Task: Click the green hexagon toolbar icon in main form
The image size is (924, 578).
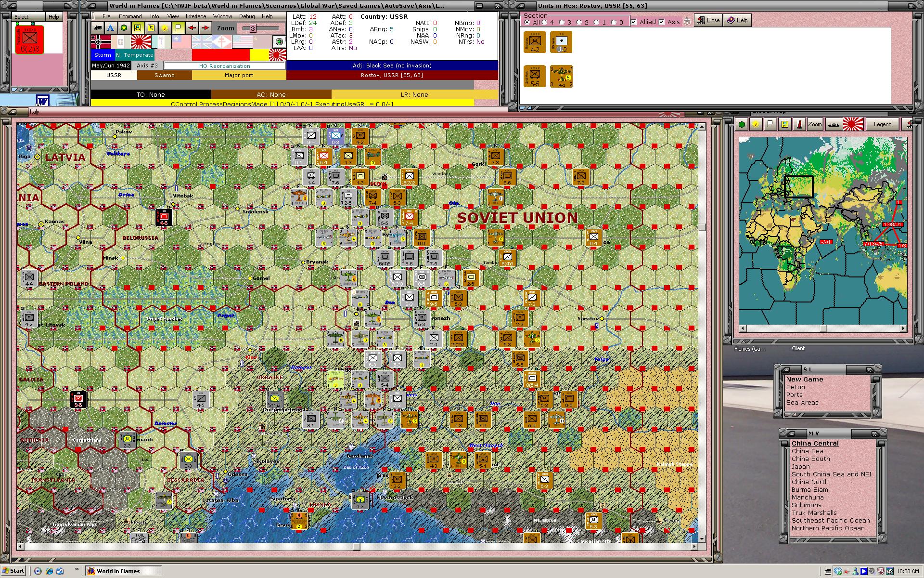Action: [x=124, y=28]
